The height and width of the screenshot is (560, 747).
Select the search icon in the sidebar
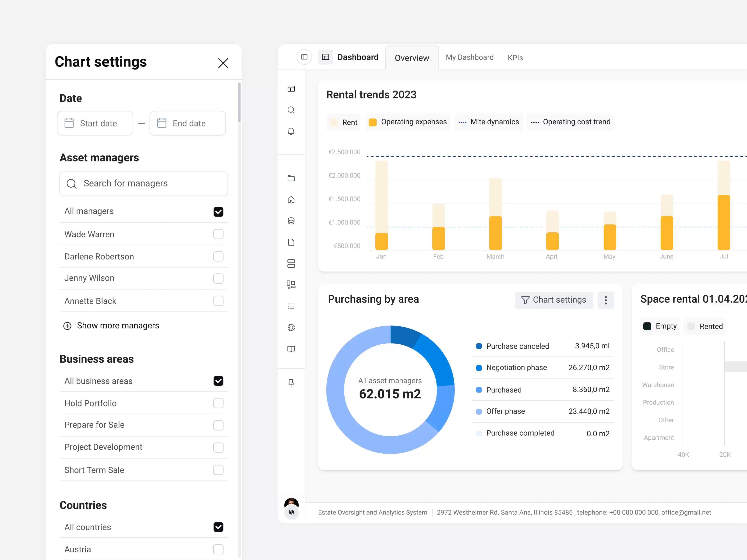pyautogui.click(x=291, y=110)
